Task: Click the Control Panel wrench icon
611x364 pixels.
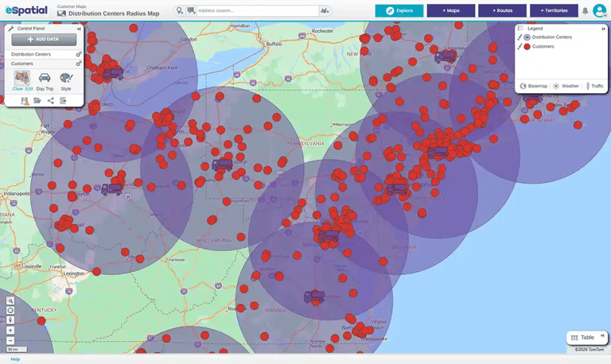Action: tap(11, 29)
